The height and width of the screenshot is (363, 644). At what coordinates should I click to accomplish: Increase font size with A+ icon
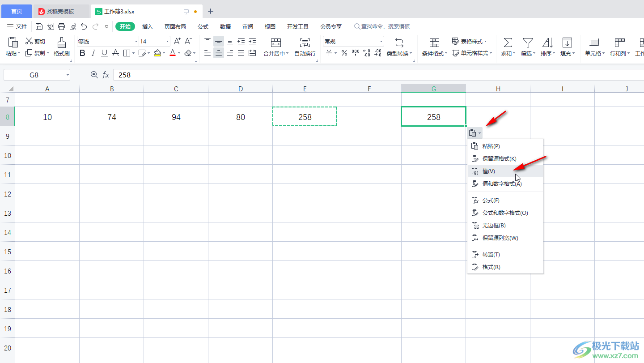[177, 41]
